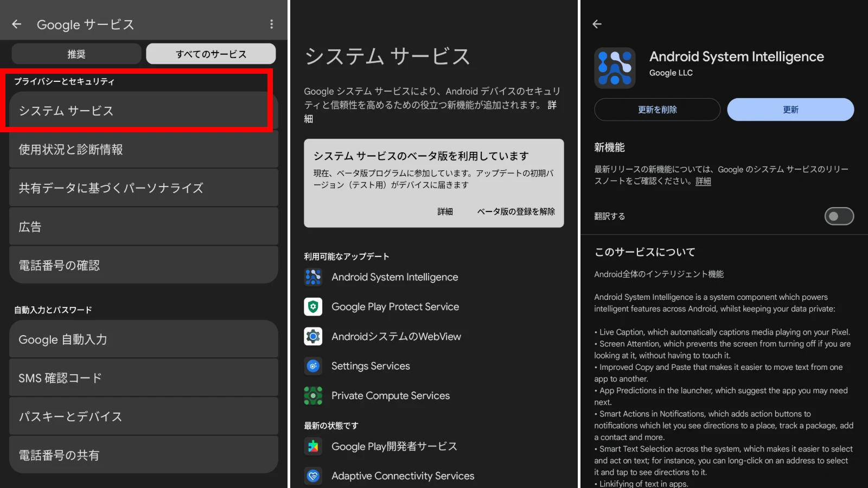This screenshot has height=488, width=868.
Task: Tap the このサービスについて heading
Action: coord(645,252)
